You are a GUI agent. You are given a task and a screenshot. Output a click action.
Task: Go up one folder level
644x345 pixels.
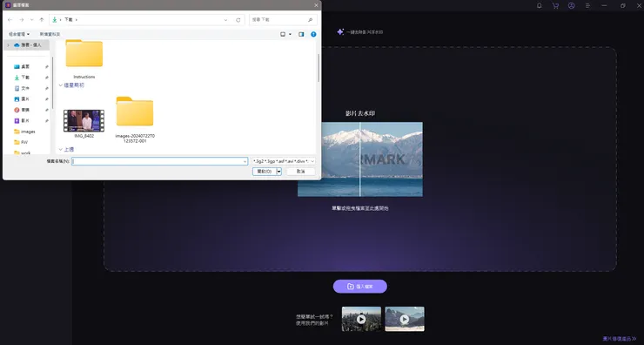[42, 20]
